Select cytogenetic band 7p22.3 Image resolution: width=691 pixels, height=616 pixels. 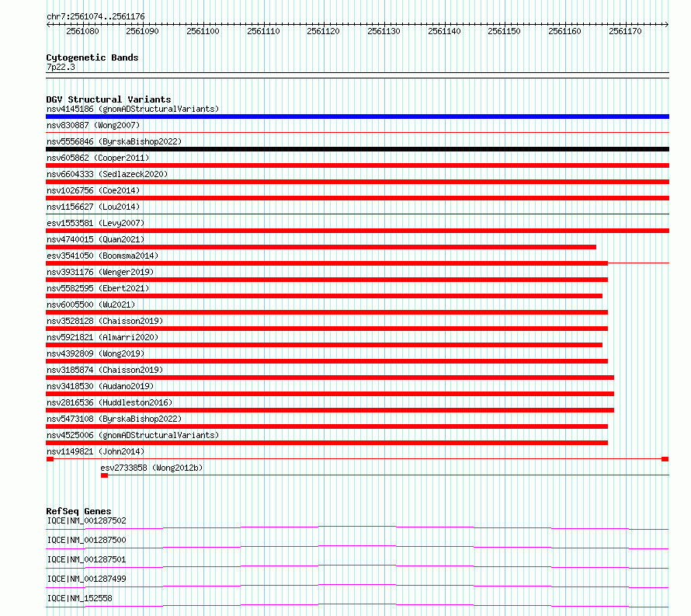[61, 68]
